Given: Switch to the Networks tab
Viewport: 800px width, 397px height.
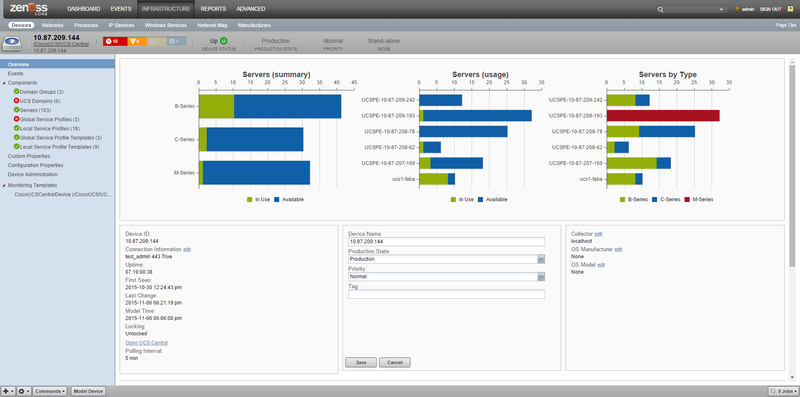Looking at the screenshot, I should [x=53, y=25].
